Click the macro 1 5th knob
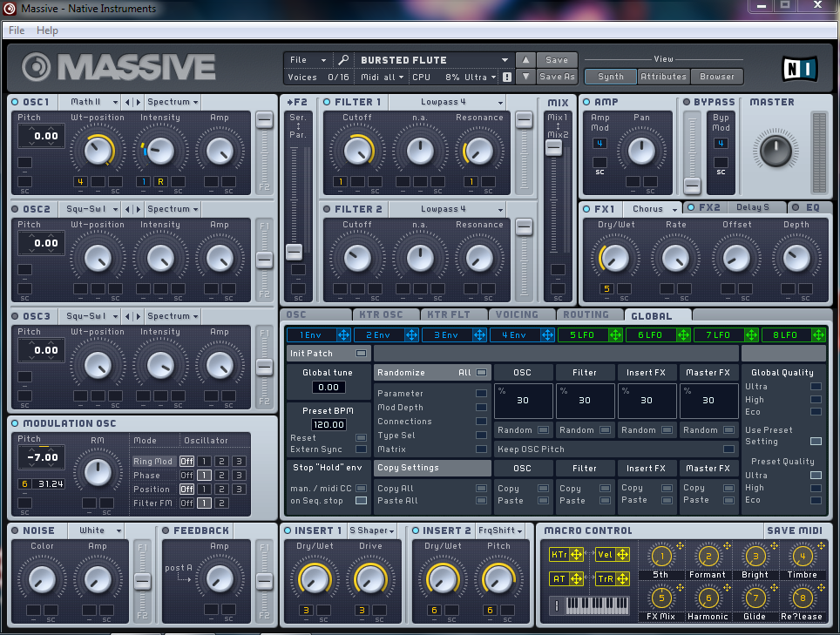Image resolution: width=840 pixels, height=635 pixels. point(661,557)
